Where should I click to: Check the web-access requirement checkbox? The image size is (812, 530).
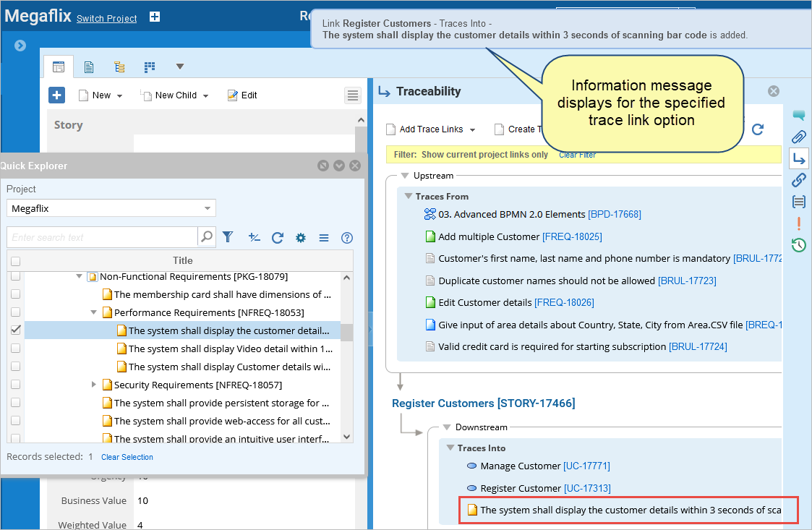point(15,421)
